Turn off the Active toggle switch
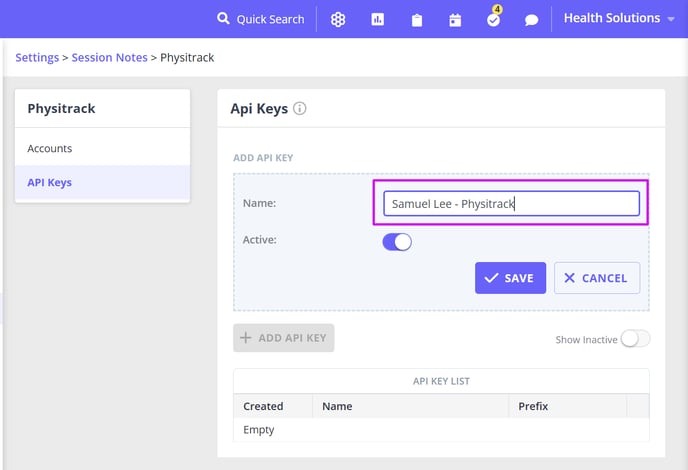 coord(397,242)
